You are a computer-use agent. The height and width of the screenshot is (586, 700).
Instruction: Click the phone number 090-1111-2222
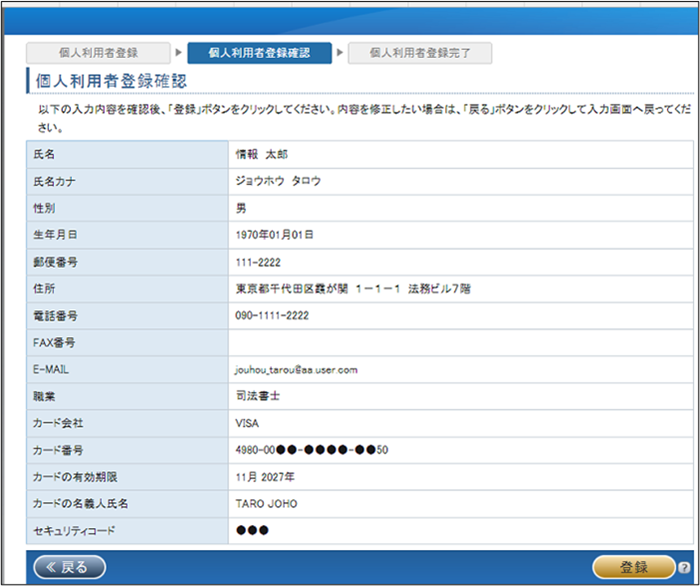pos(271,315)
